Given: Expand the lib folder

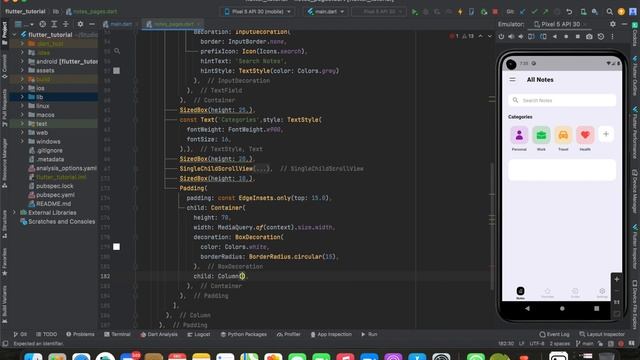Looking at the screenshot, I should (x=22, y=97).
